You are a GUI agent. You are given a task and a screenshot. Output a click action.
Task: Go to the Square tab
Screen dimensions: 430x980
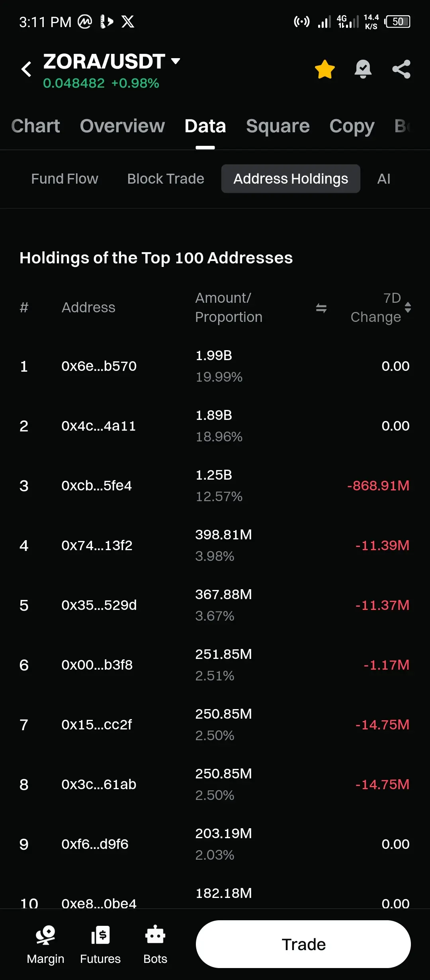(x=278, y=126)
